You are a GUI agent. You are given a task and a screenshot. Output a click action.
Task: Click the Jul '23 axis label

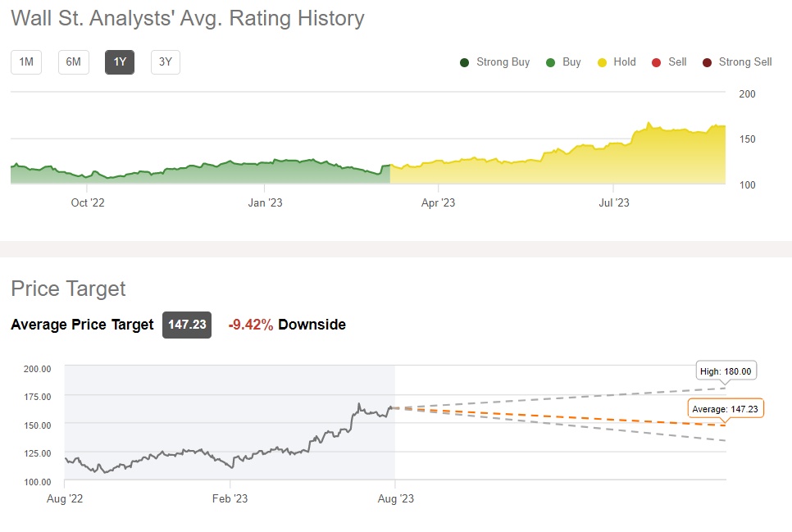612,202
